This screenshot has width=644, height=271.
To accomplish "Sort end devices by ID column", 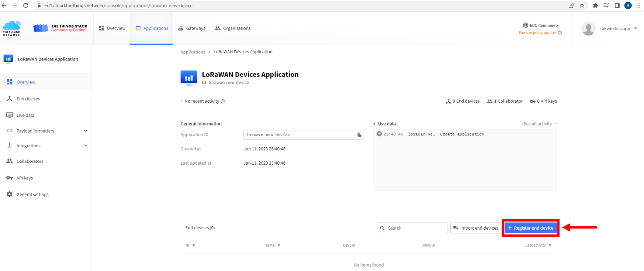I will click(190, 245).
